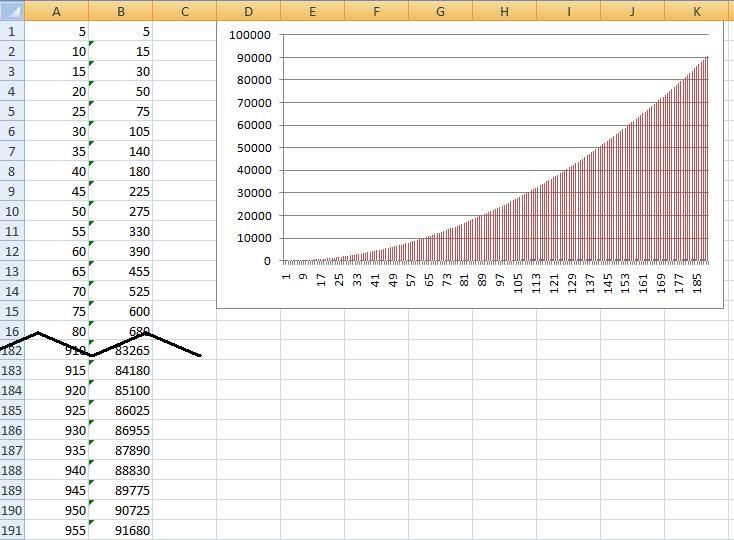The image size is (734, 540).
Task: Click the Select All corner button
Action: (x=11, y=11)
